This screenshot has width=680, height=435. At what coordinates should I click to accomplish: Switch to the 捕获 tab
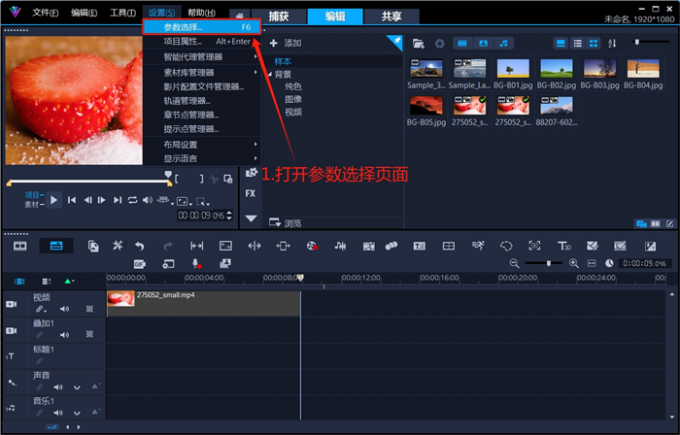point(278,16)
